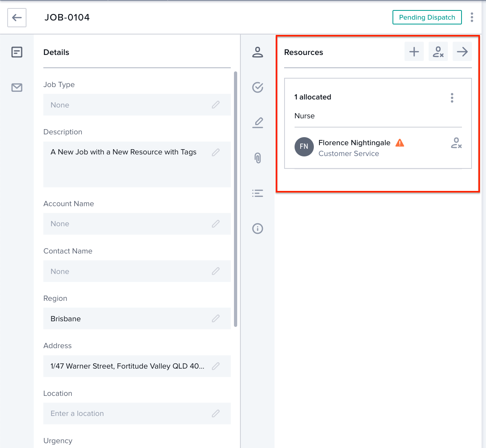Open the job header overflow menu

click(472, 17)
